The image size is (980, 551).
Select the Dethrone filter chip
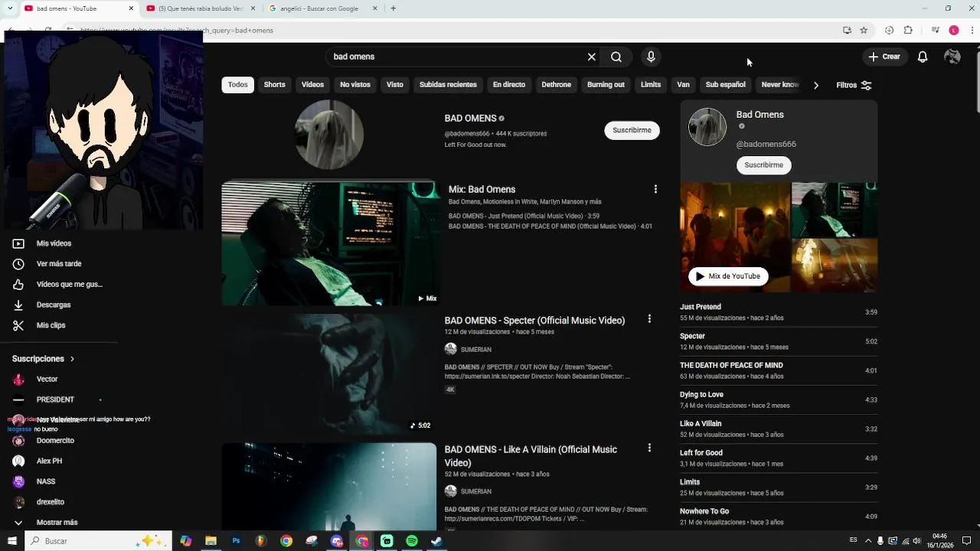pyautogui.click(x=557, y=85)
